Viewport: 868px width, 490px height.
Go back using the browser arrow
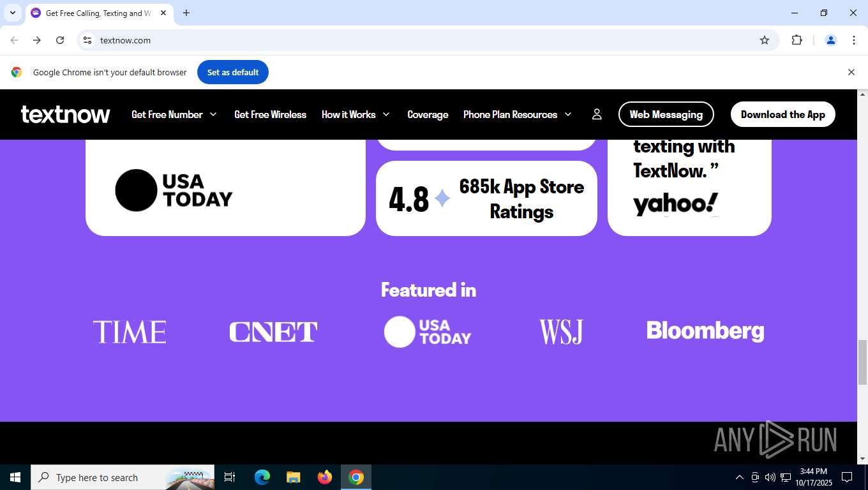(x=14, y=40)
